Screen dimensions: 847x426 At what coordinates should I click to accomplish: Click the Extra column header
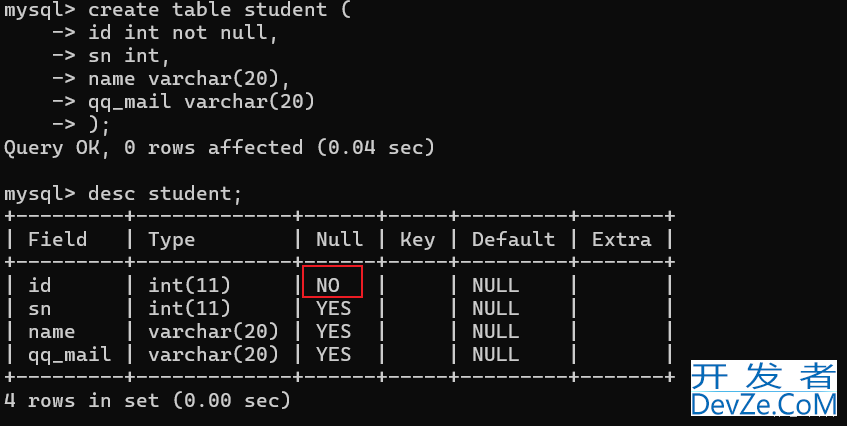coord(621,239)
